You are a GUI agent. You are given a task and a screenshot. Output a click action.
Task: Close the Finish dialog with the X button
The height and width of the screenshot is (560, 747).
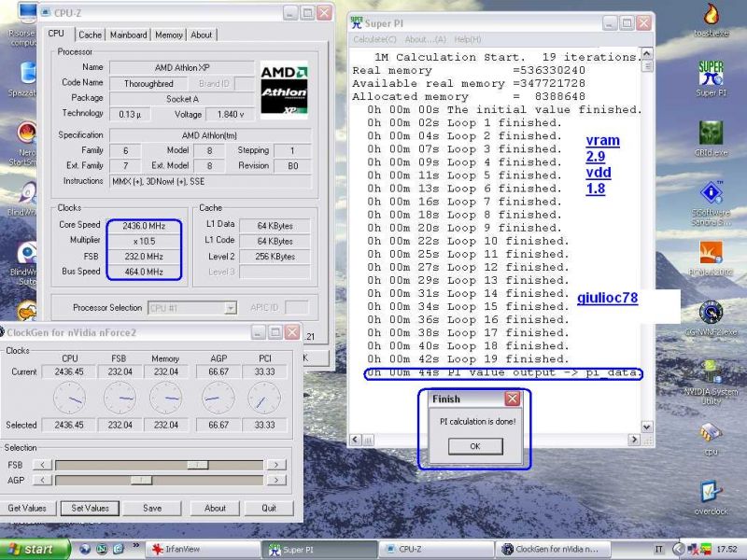tap(512, 399)
